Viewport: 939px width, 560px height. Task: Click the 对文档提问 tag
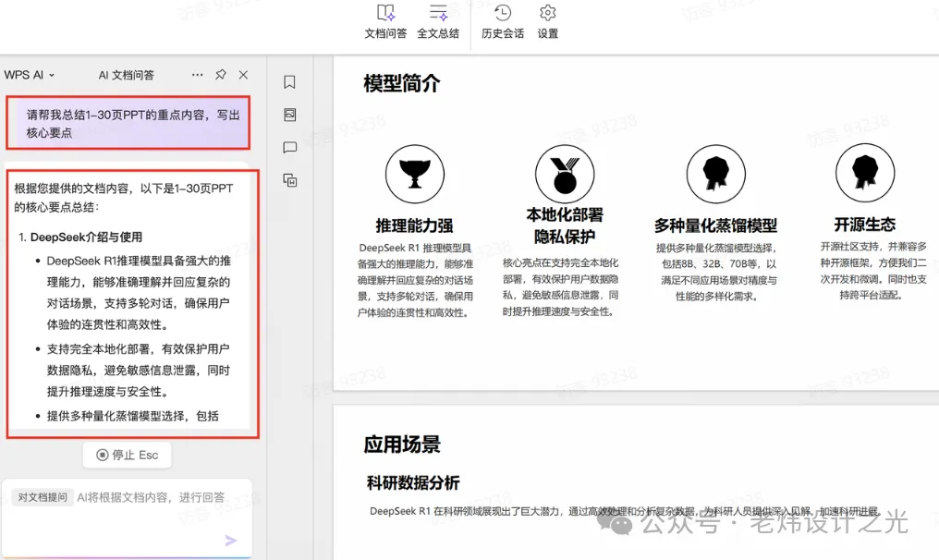click(x=42, y=497)
